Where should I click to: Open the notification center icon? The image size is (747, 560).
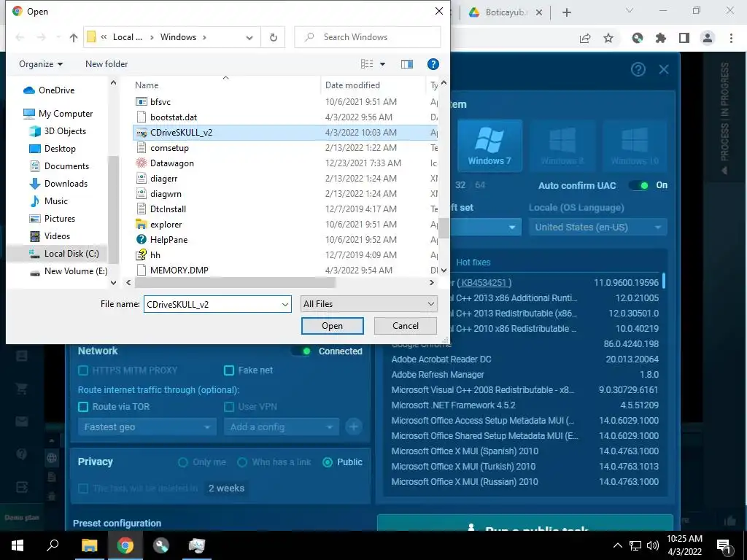pyautogui.click(x=724, y=545)
